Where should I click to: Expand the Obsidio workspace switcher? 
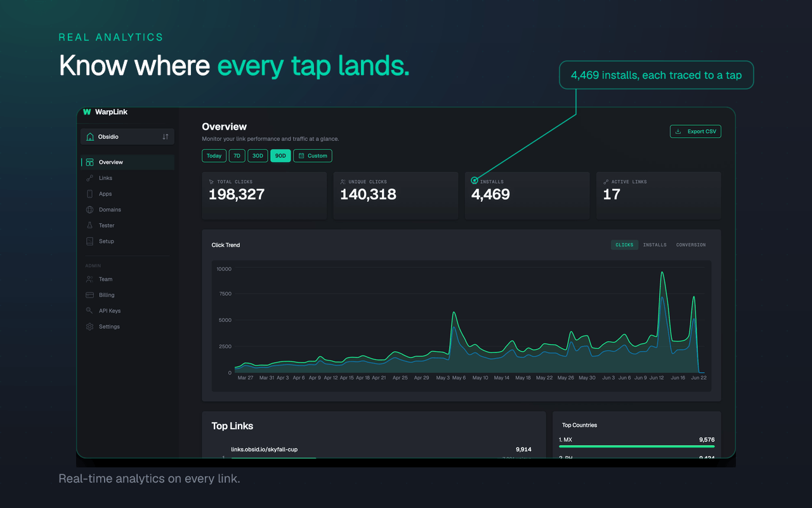(x=128, y=137)
